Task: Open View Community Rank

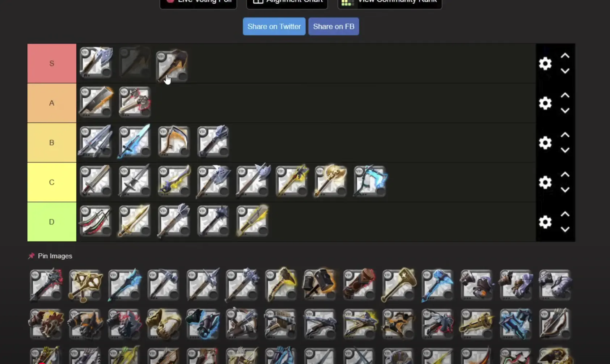Action: 390,2
